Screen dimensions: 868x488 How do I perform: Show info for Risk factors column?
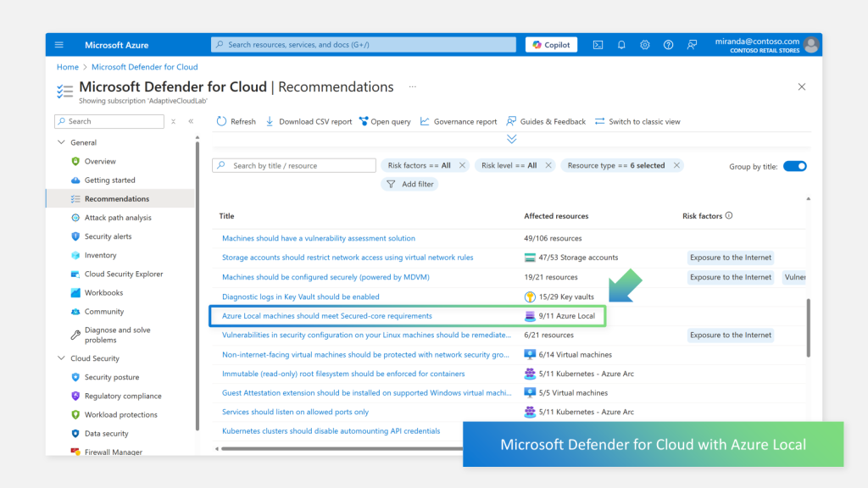[x=729, y=216]
